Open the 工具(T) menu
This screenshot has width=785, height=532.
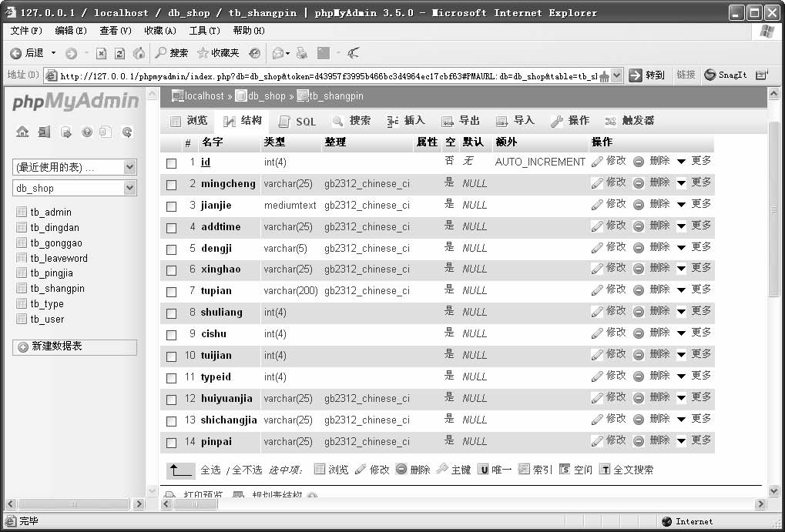click(204, 31)
